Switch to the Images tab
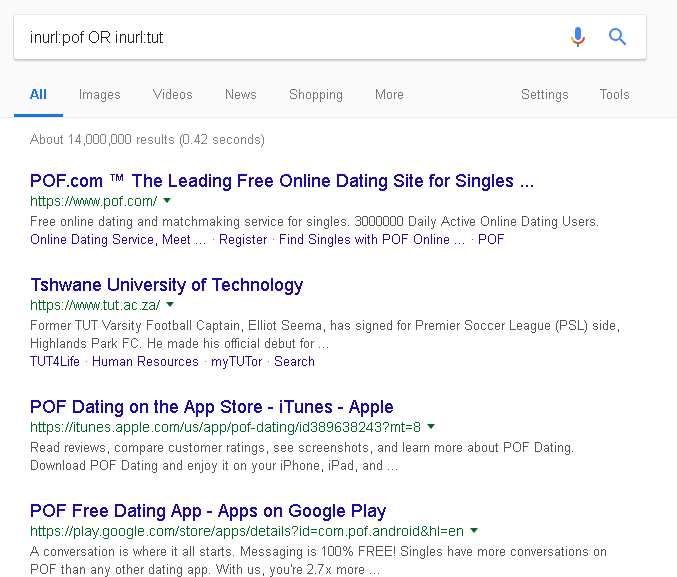677x577 pixels. click(99, 95)
